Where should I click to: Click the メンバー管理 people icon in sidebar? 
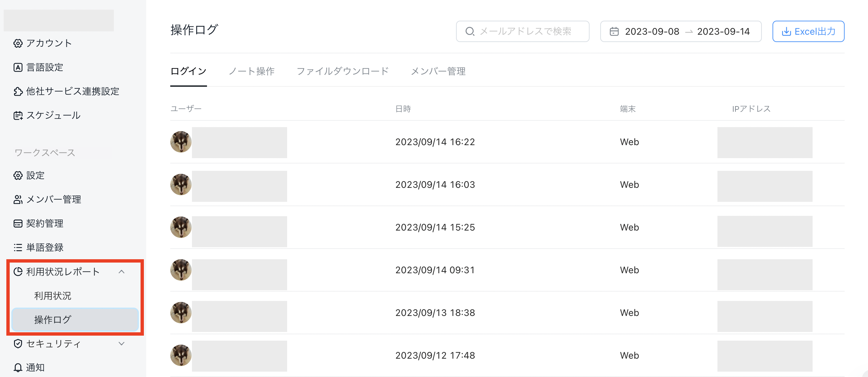click(18, 200)
